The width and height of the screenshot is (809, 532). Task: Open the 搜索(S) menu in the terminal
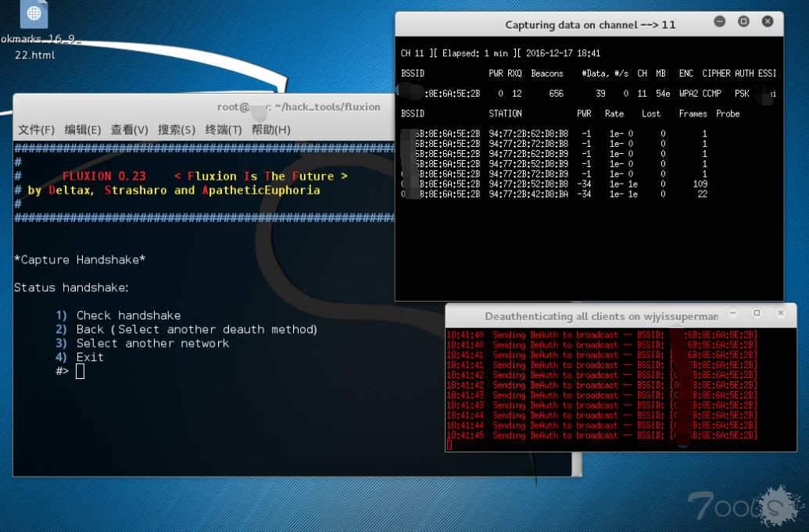(177, 130)
